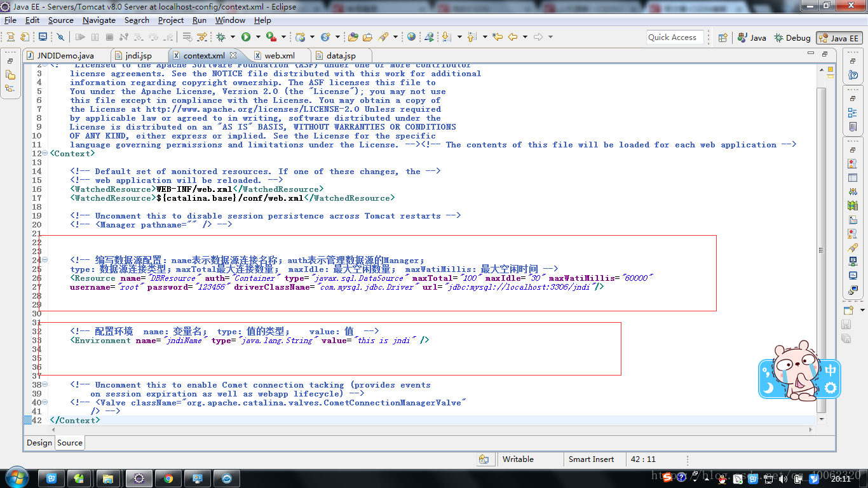Click the Quick Access field
This screenshot has width=868, height=488.
point(675,37)
